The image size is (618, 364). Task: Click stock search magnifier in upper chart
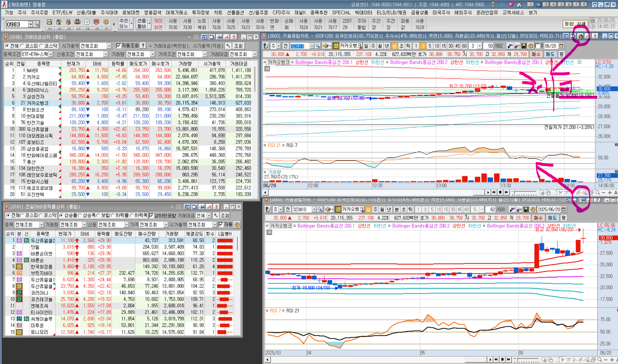[x=318, y=46]
